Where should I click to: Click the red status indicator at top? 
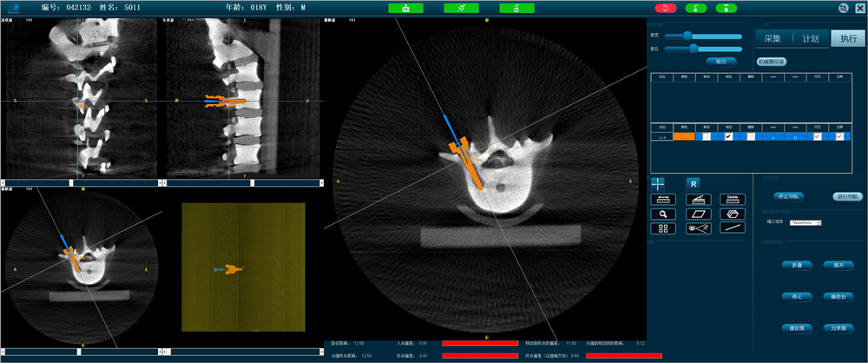click(666, 8)
